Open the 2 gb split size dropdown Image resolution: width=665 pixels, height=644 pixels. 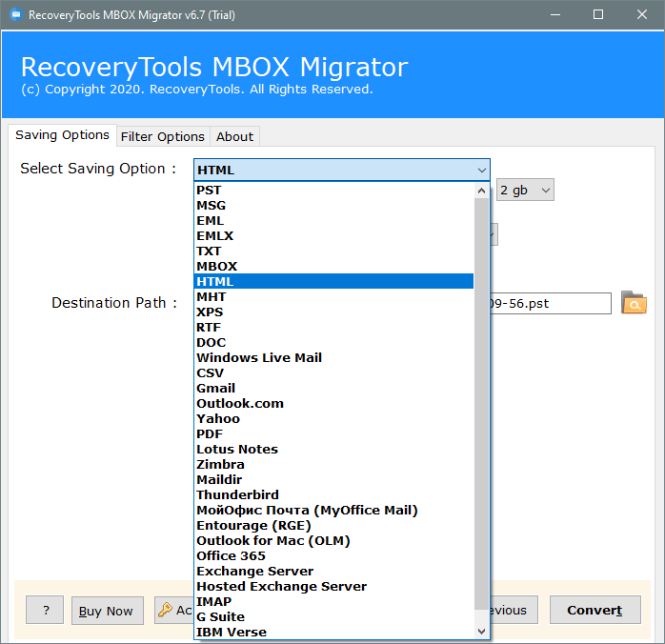click(525, 190)
